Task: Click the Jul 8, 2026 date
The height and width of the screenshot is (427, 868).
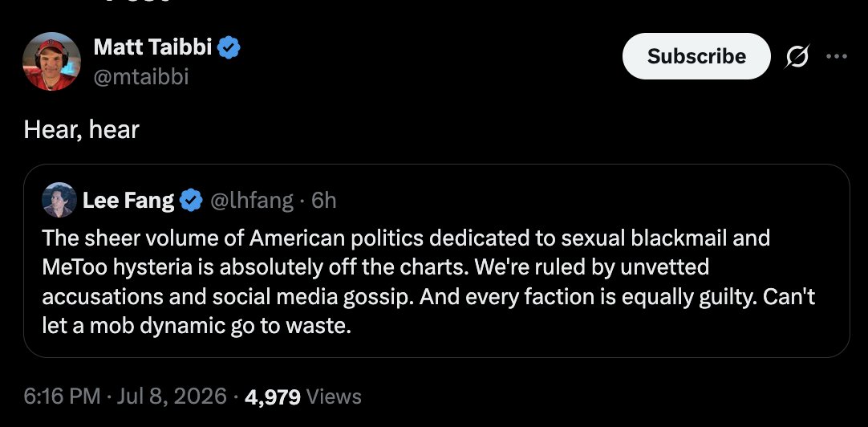Action: click(x=172, y=396)
